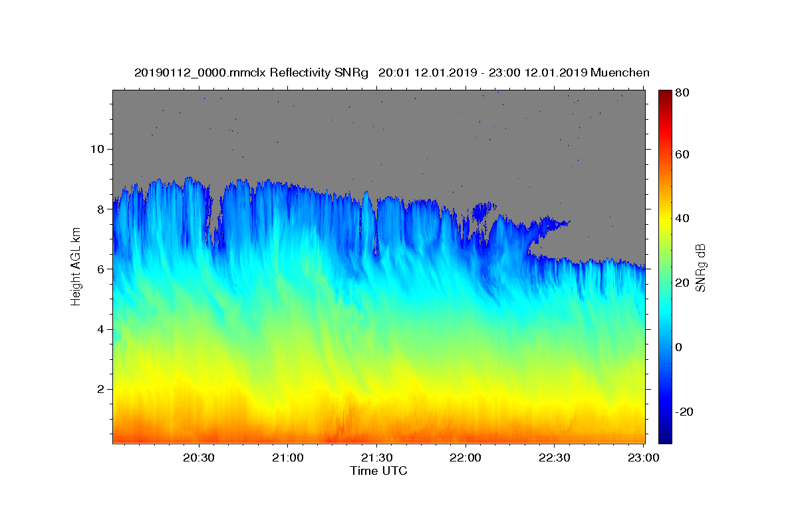Click the colorbar value label 20

pos(682,283)
